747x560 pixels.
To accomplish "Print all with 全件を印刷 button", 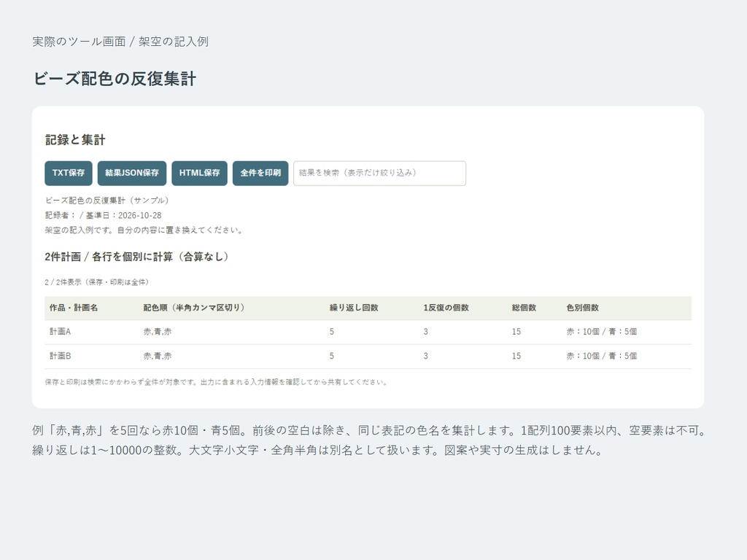I will (260, 173).
